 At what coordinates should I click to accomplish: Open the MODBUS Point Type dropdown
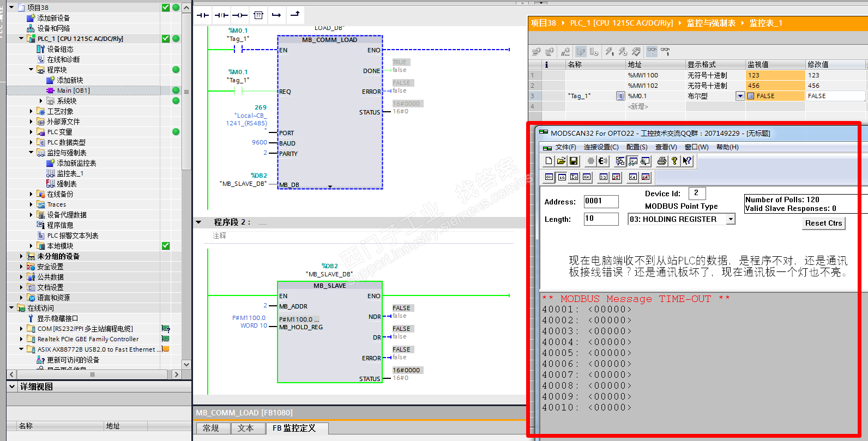(731, 219)
